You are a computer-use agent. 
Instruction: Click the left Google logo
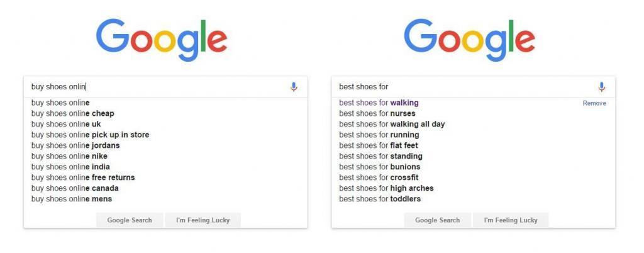point(162,40)
